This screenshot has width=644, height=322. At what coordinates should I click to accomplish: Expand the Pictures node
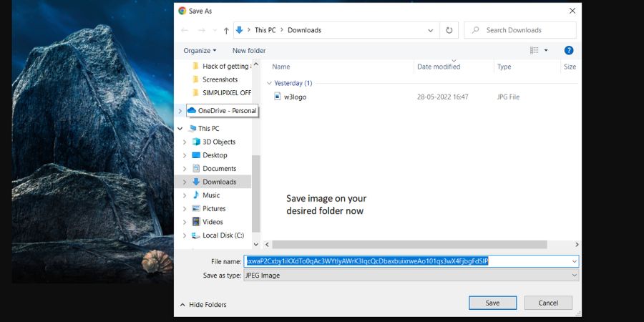click(x=185, y=209)
